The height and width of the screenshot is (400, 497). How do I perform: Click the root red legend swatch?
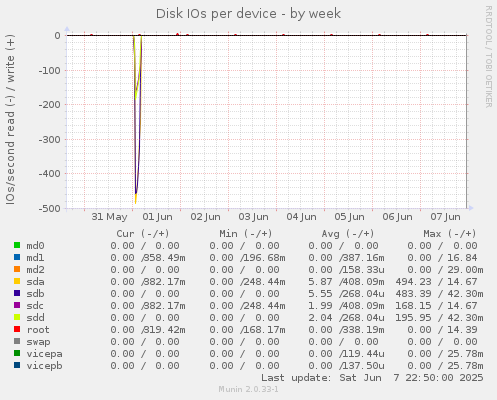click(17, 329)
